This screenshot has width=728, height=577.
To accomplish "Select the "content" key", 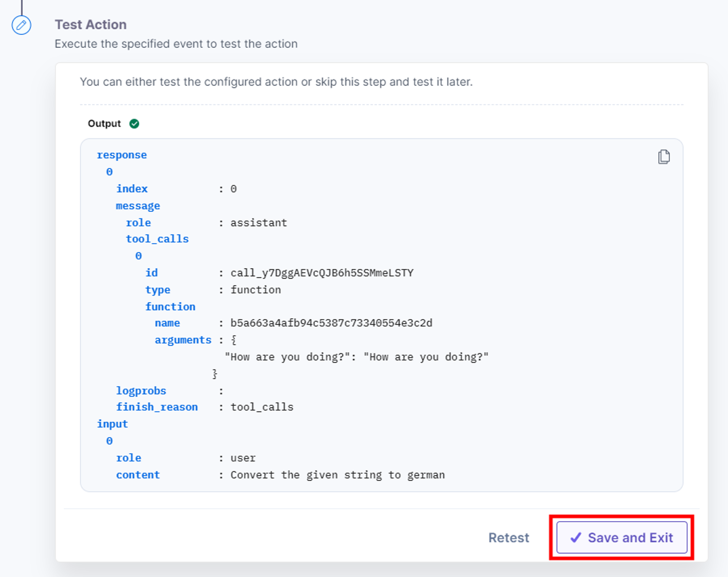I will pos(138,475).
